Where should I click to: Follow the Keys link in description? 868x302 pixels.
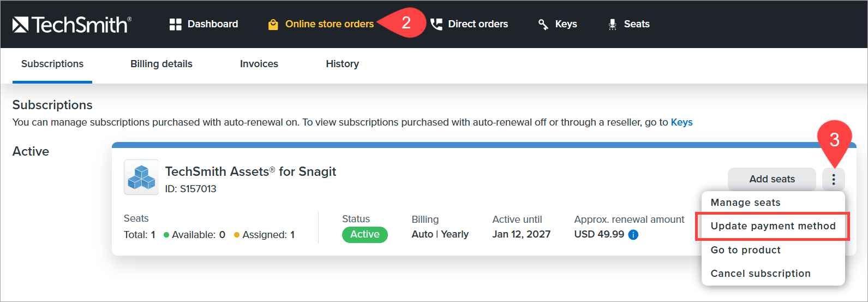(681, 122)
